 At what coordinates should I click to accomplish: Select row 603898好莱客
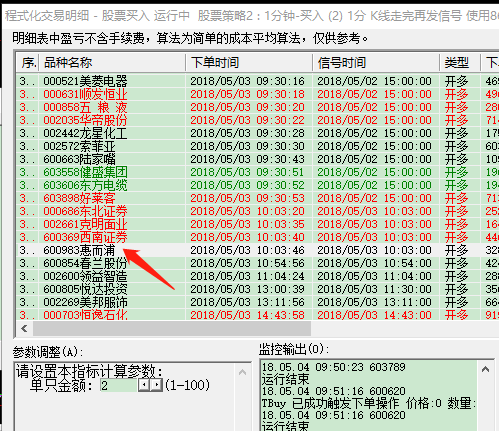(257, 198)
